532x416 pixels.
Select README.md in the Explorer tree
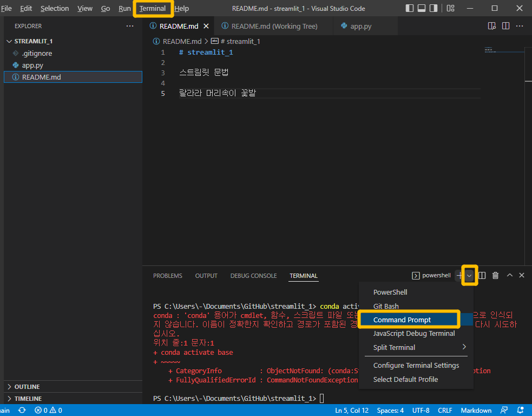click(x=73, y=77)
